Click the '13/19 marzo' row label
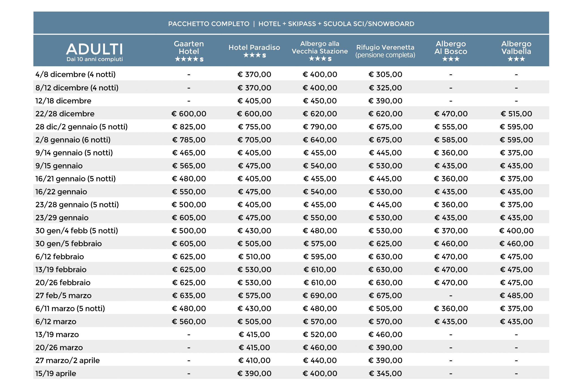 pos(57,335)
